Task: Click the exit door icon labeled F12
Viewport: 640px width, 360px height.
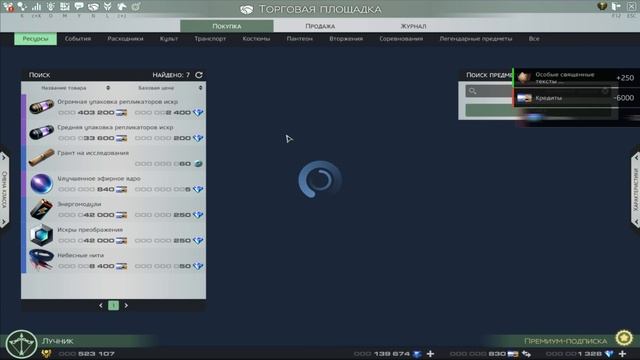Action: click(616, 7)
